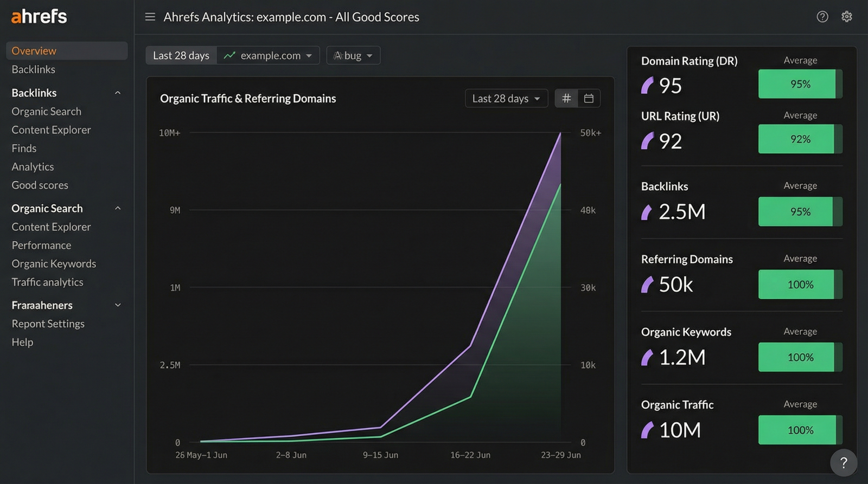Switch chart to calendar view
This screenshot has width=868, height=484.
point(589,99)
